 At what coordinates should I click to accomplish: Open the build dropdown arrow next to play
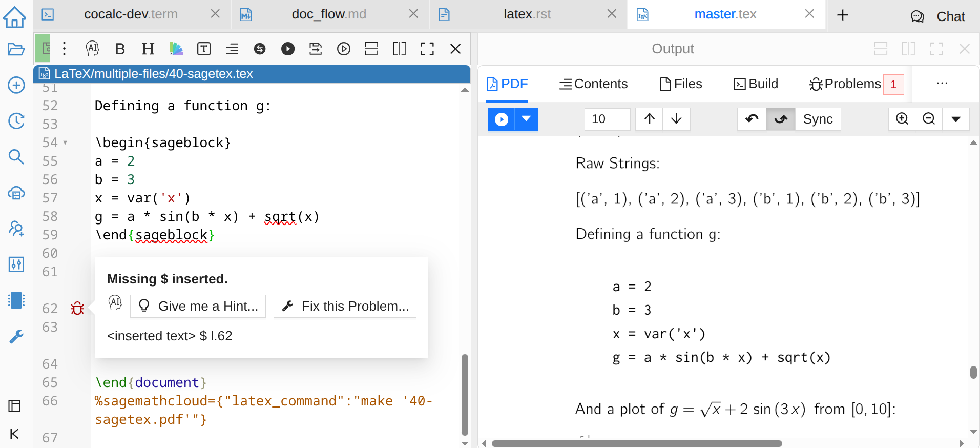[526, 119]
